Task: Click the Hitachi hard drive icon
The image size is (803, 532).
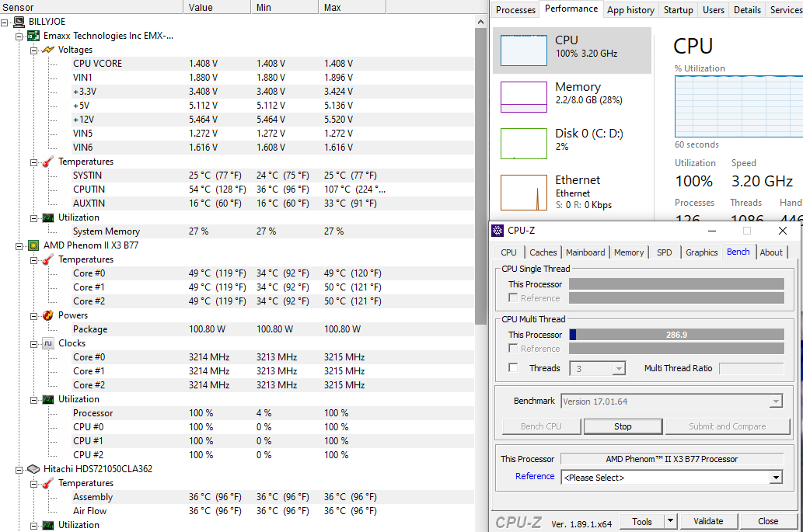Action: pos(33,469)
